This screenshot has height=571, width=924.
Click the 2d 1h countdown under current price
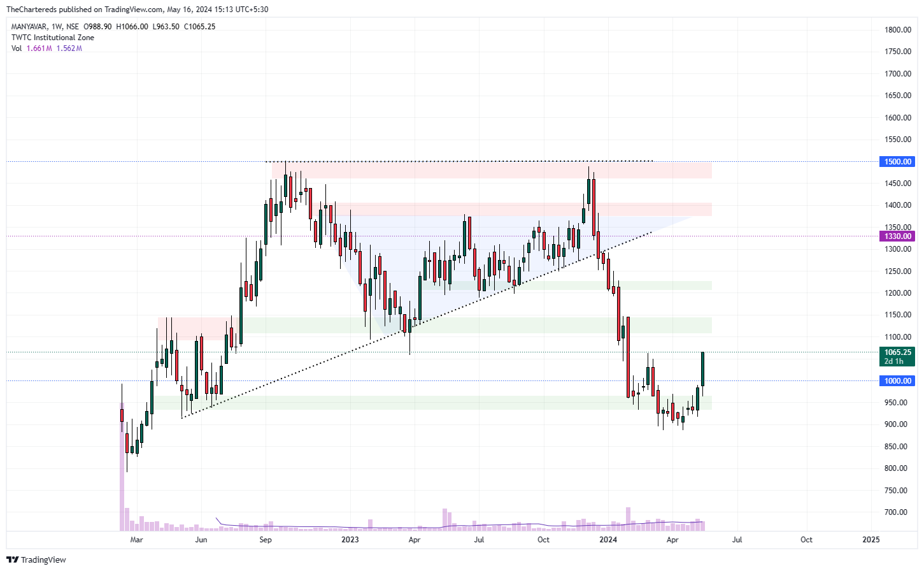click(893, 361)
